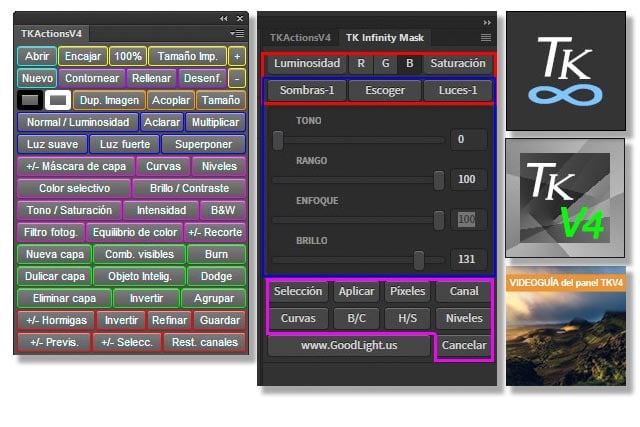Click the TONO slider handle
This screenshot has width=640, height=427.
coord(278,140)
